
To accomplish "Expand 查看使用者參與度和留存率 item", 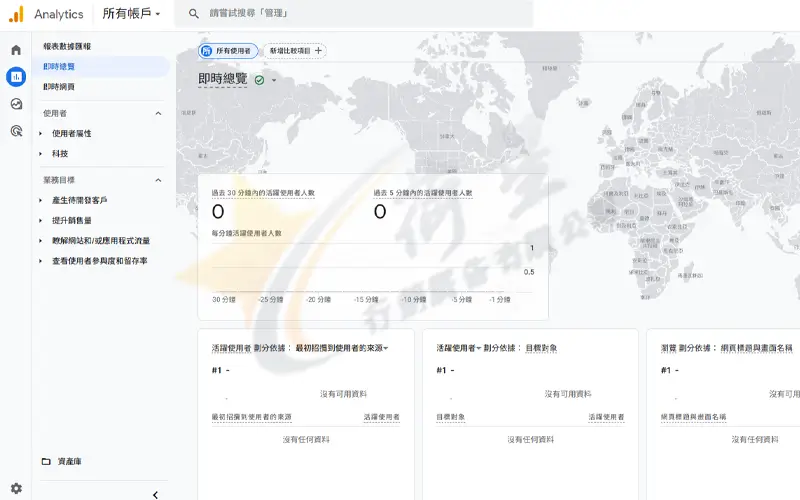I will coord(40,261).
